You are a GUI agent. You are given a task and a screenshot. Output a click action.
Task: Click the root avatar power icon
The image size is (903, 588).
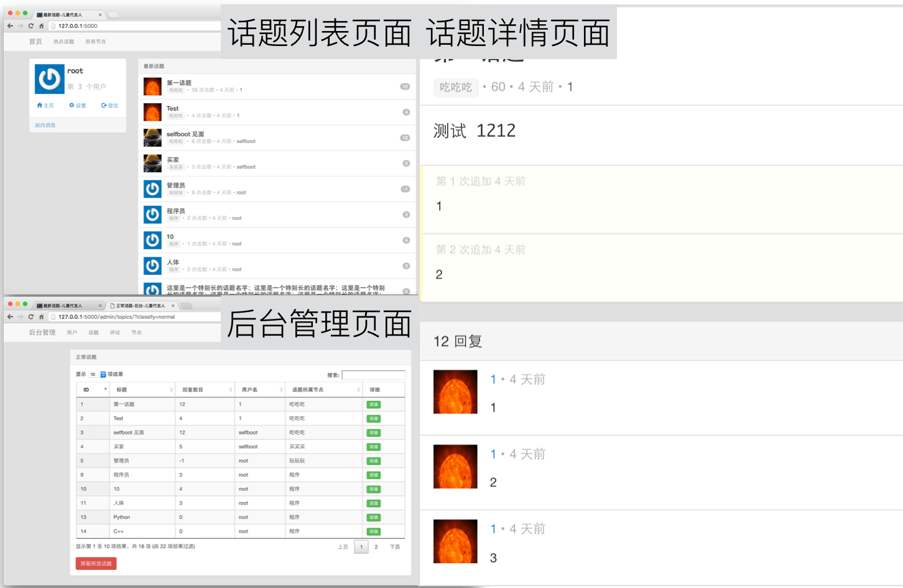49,80
